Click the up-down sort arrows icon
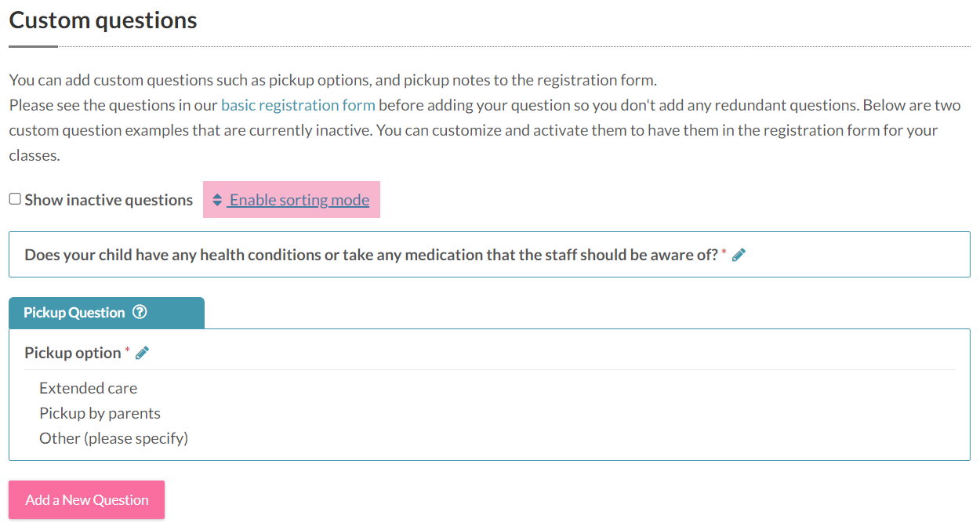The image size is (980, 526). tap(217, 200)
